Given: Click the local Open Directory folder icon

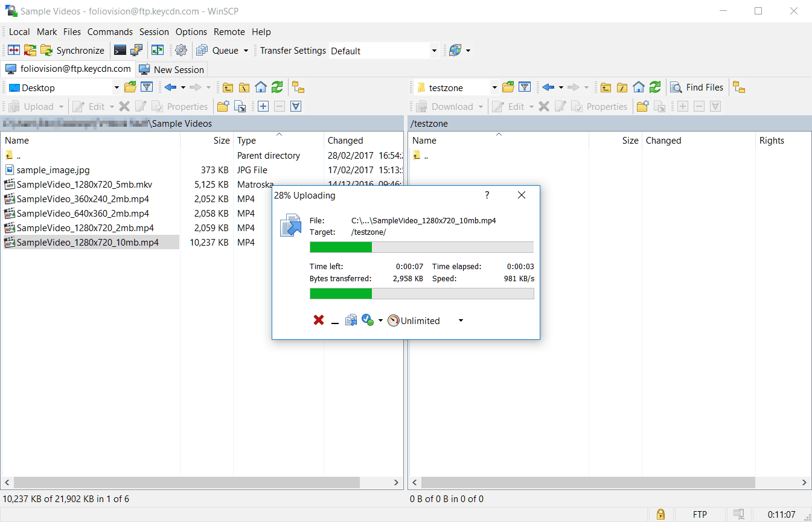Looking at the screenshot, I should point(130,88).
